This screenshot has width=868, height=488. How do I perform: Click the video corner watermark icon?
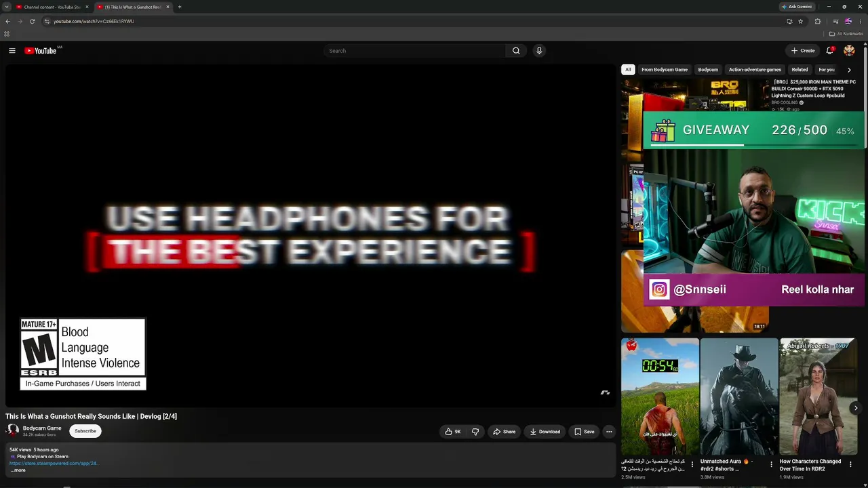point(606,392)
